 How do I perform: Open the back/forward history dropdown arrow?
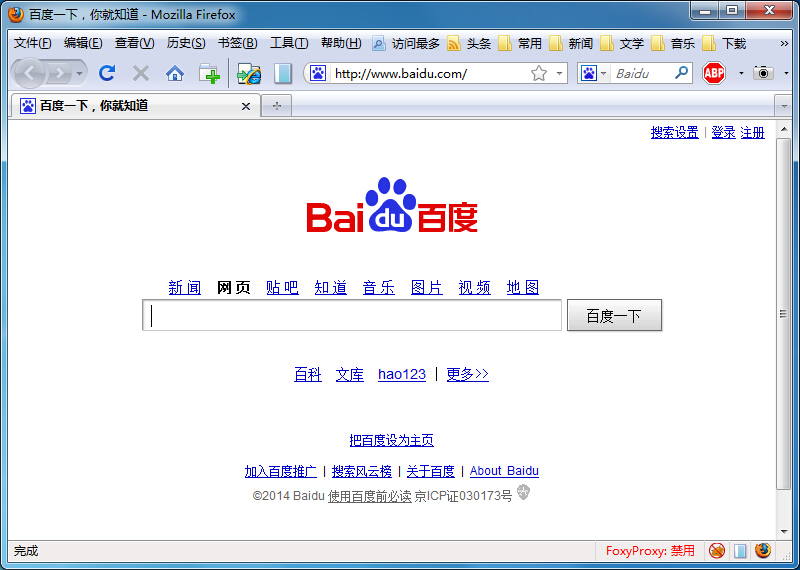point(79,74)
